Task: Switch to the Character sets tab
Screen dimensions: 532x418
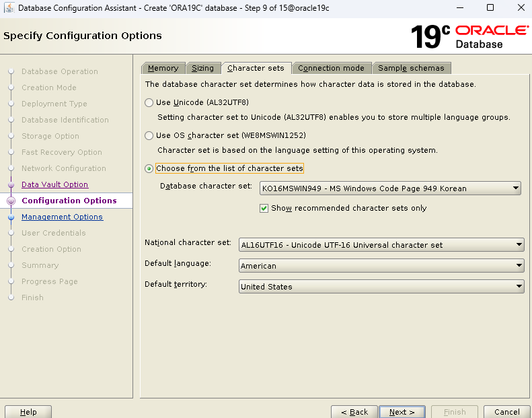Action: click(256, 68)
